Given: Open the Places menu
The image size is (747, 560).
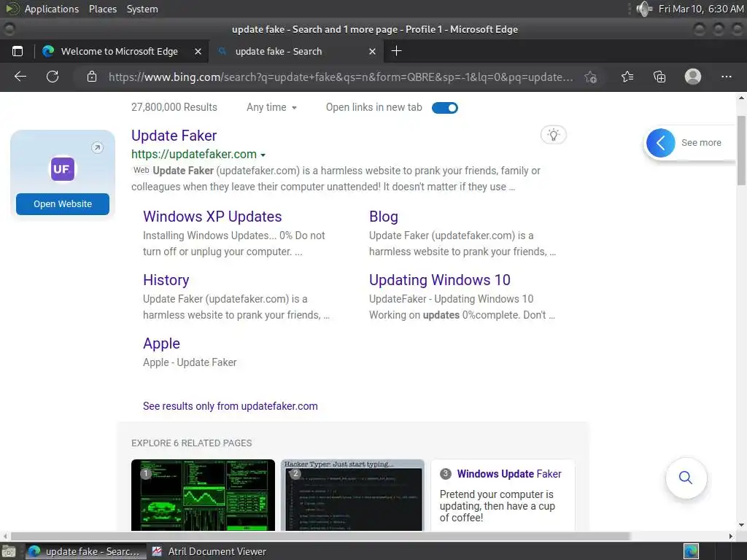Looking at the screenshot, I should click(x=103, y=9).
